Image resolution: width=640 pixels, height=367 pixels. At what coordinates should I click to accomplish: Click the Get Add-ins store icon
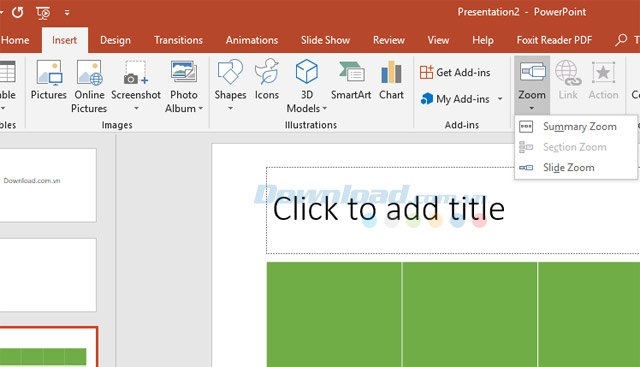coord(426,72)
